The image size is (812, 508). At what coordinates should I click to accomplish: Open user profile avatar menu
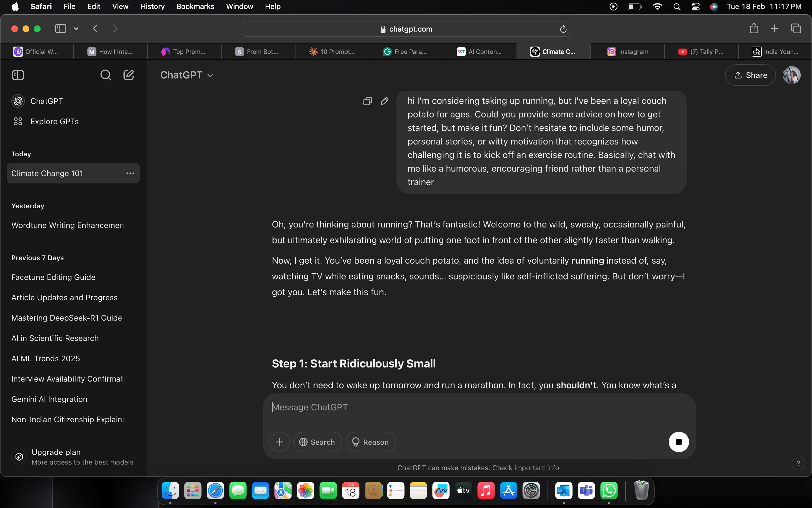[x=791, y=75]
